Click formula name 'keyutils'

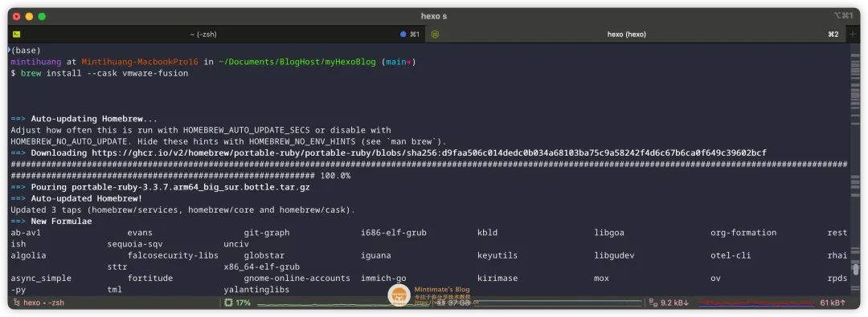[497, 255]
